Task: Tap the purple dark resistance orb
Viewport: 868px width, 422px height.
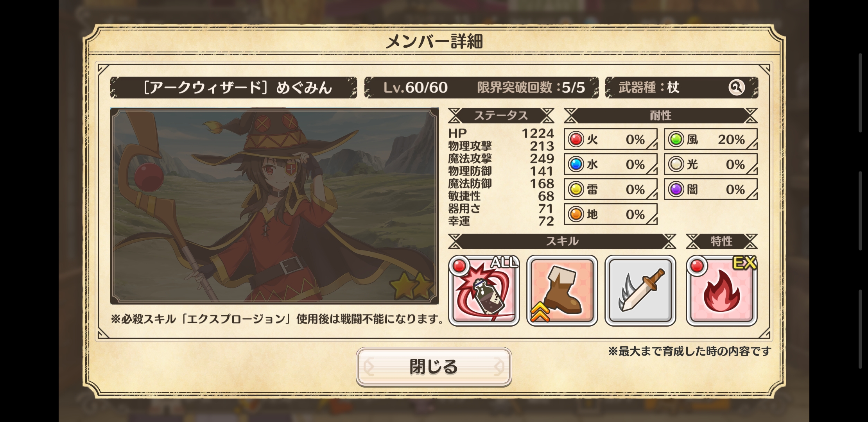Action: pyautogui.click(x=676, y=190)
